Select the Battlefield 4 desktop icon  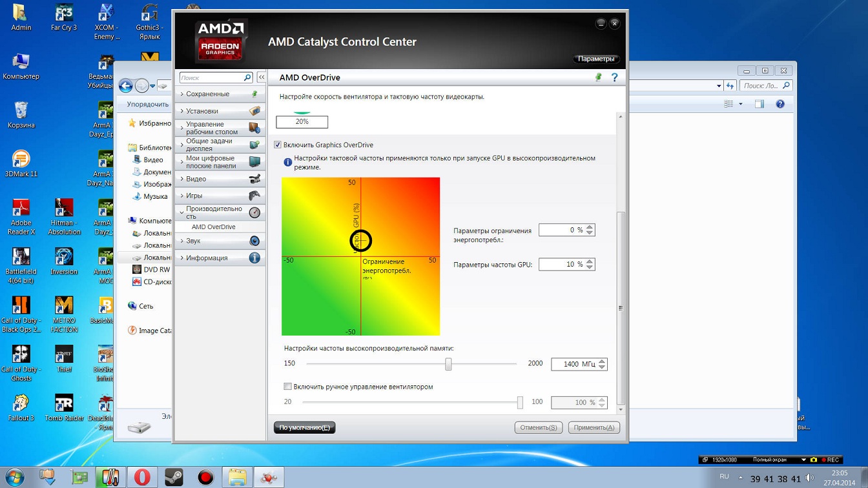coord(21,266)
